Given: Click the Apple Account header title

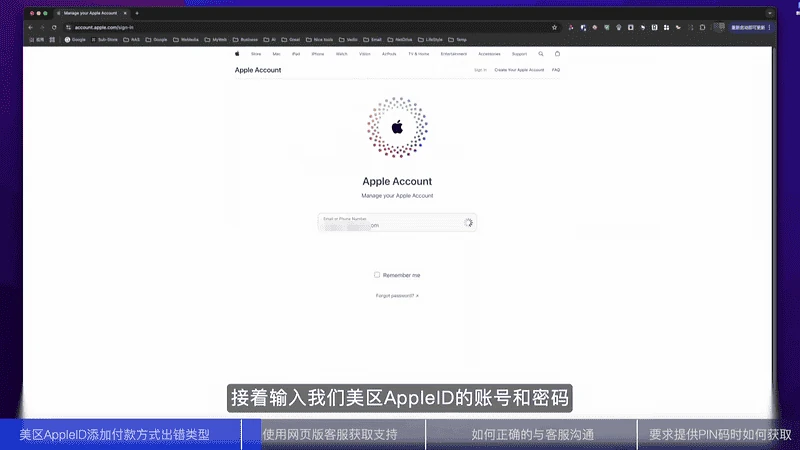Looking at the screenshot, I should [x=258, y=70].
